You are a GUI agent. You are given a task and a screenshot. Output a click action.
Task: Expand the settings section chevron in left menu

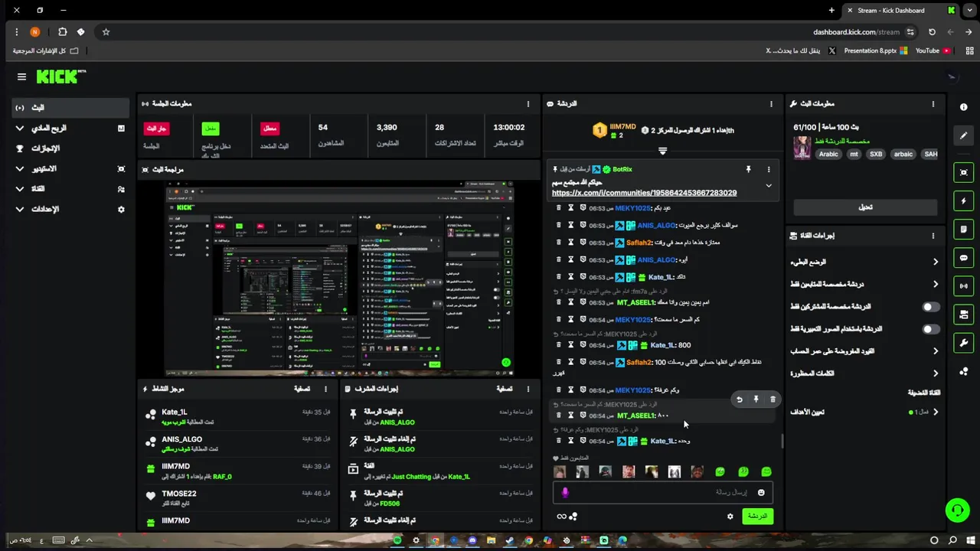tap(20, 209)
